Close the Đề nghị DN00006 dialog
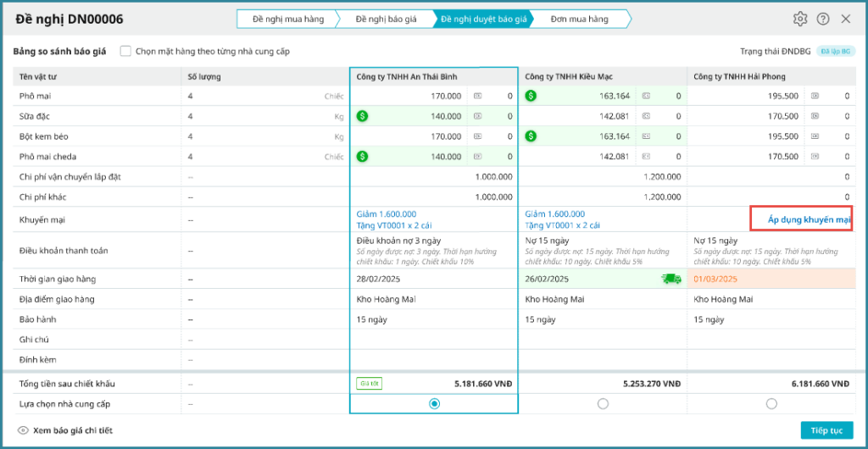The height and width of the screenshot is (449, 868). (x=845, y=19)
